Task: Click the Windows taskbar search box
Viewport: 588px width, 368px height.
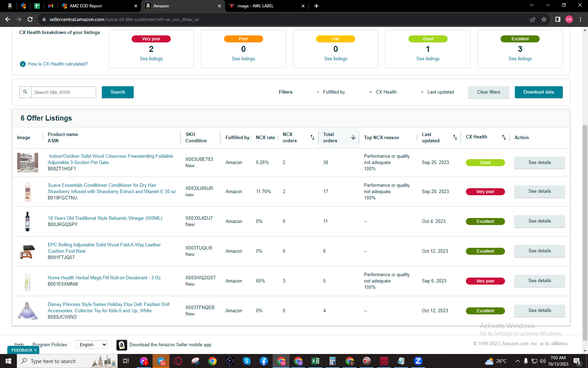Action: [x=67, y=361]
